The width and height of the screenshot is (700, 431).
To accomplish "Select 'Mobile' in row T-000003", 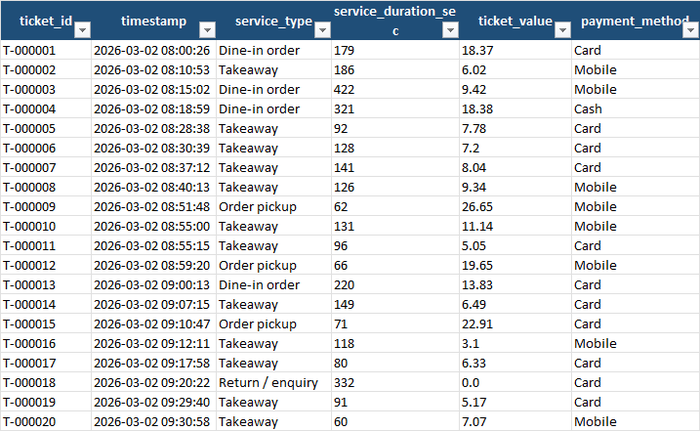I will [636, 90].
